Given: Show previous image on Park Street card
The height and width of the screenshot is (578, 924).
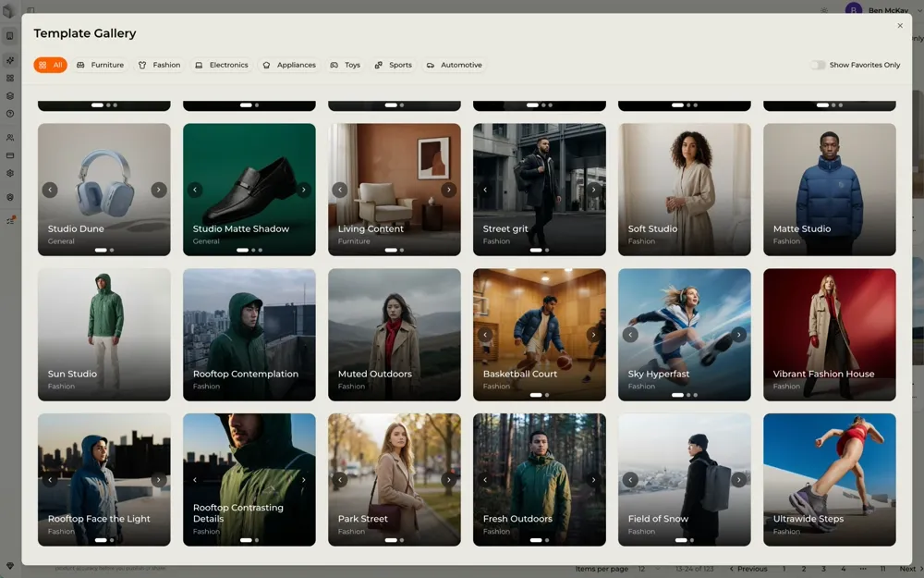Looking at the screenshot, I should pos(340,480).
